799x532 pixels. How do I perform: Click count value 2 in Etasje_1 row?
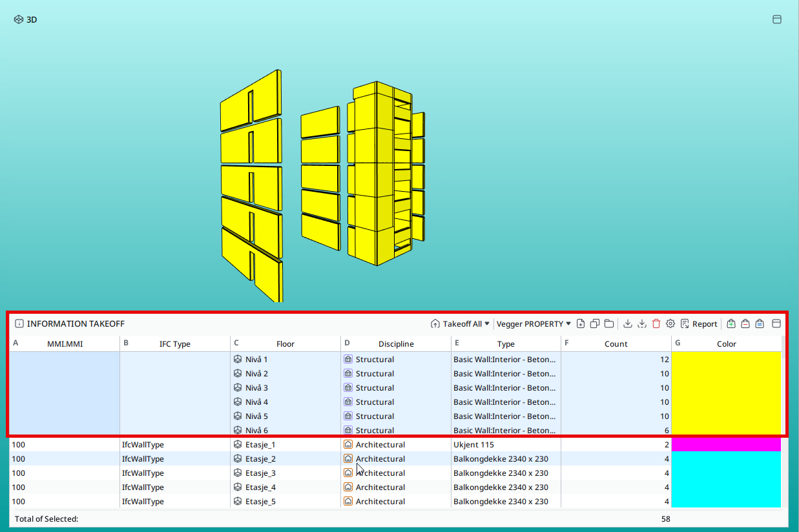pyautogui.click(x=667, y=445)
